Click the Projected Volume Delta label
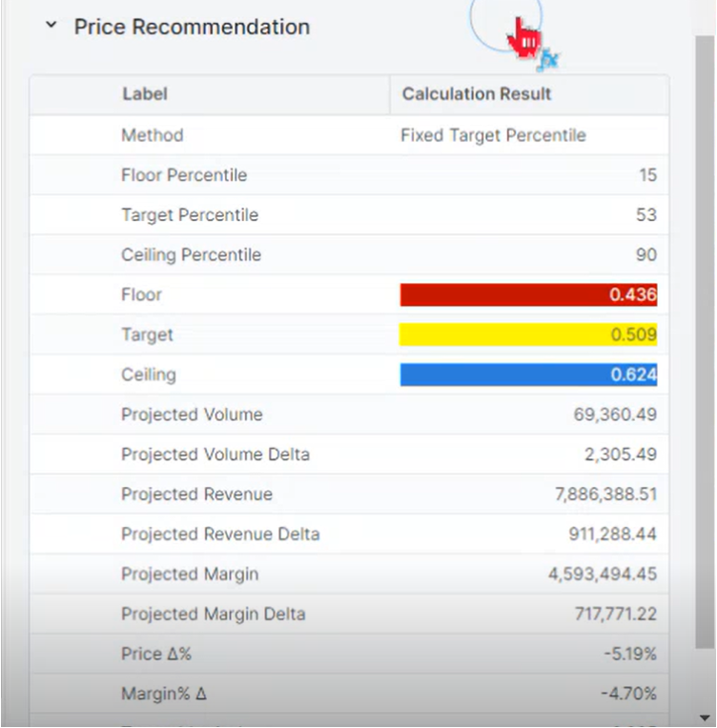The height and width of the screenshot is (728, 717). [x=215, y=455]
